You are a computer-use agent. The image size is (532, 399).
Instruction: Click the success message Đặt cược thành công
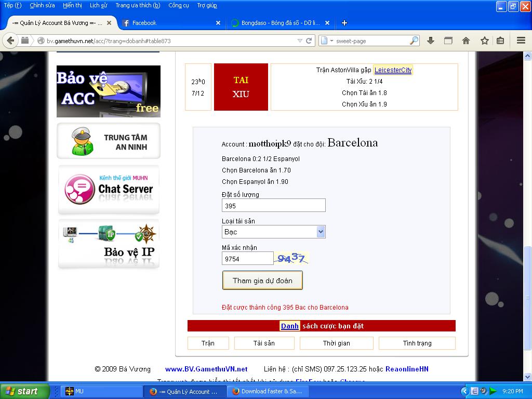(285, 308)
